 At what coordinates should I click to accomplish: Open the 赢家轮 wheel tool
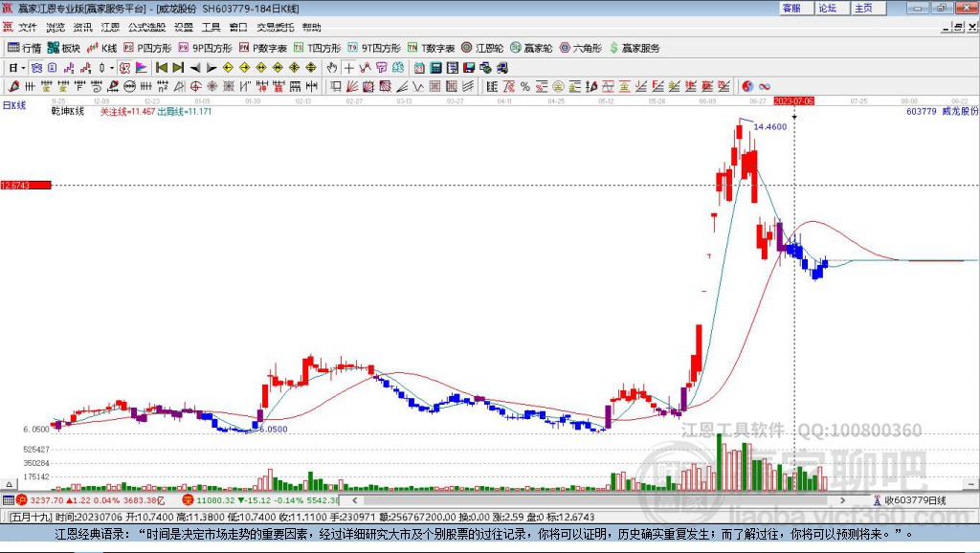click(531, 48)
